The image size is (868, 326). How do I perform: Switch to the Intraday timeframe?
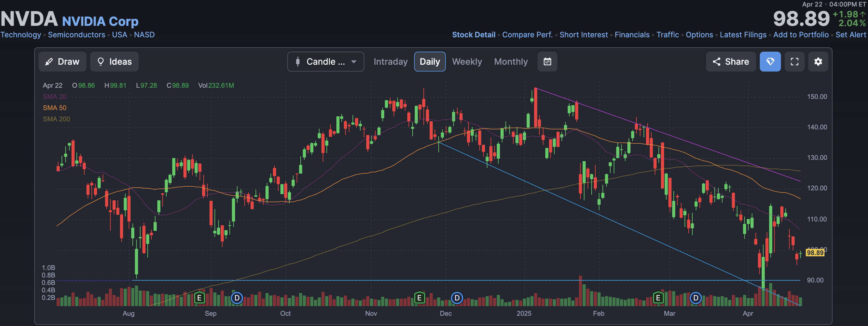[390, 62]
